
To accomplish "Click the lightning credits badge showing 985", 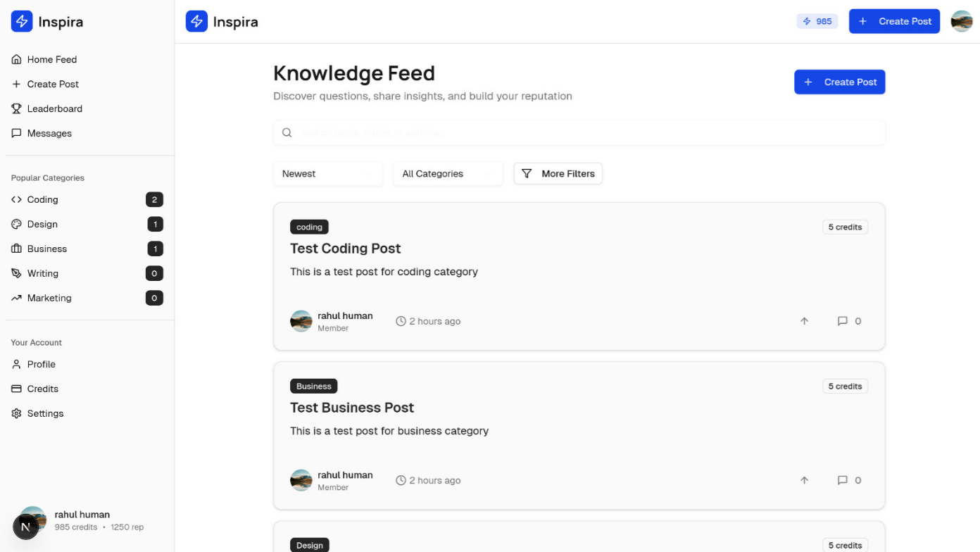I will (817, 21).
